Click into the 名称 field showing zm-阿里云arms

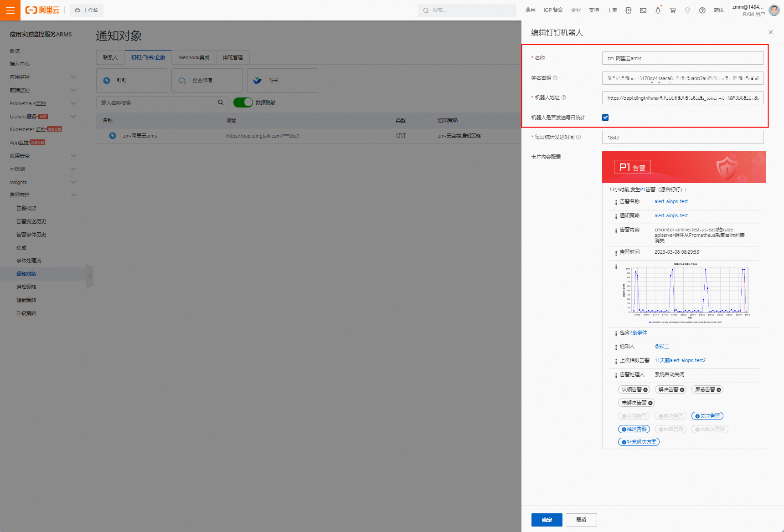(682, 58)
